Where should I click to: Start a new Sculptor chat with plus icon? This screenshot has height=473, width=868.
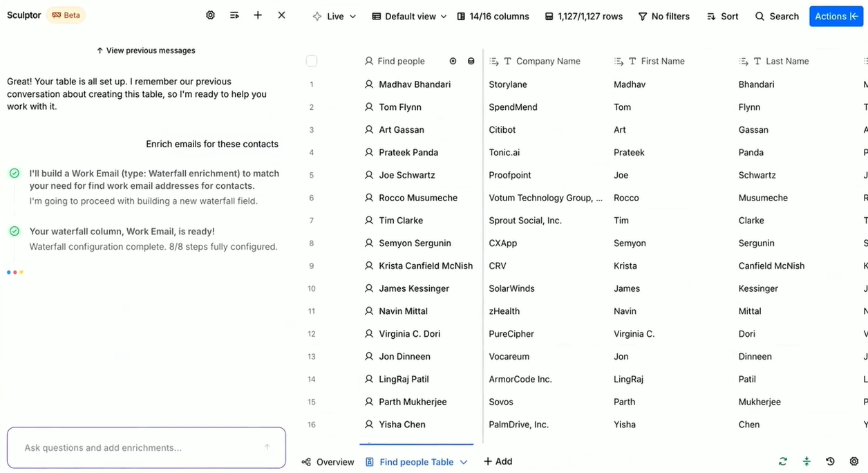point(258,15)
